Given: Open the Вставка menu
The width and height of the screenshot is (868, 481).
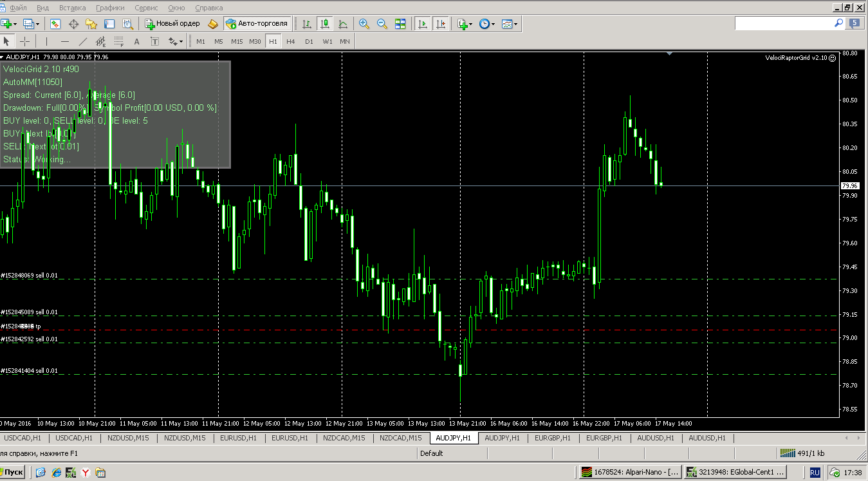Looking at the screenshot, I should (72, 8).
